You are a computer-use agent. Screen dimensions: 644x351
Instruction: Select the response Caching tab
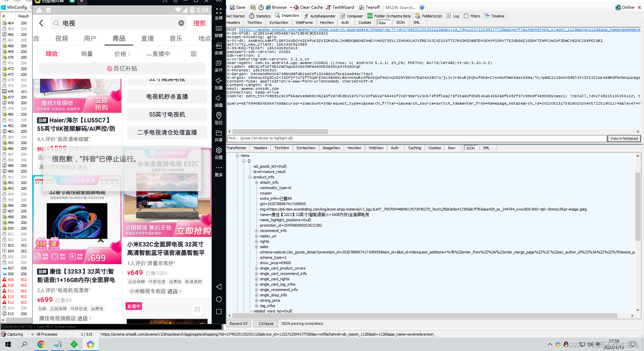(415, 148)
